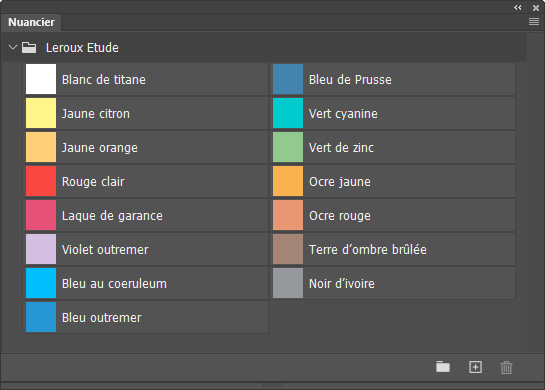The image size is (545, 390).
Task: Click the "Bleu outremer" name
Action: (x=101, y=318)
